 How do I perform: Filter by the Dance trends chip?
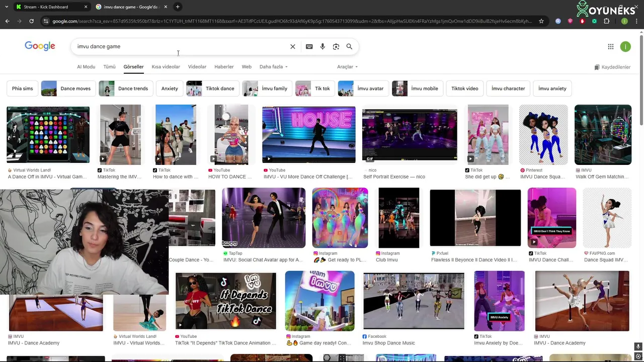click(x=126, y=88)
